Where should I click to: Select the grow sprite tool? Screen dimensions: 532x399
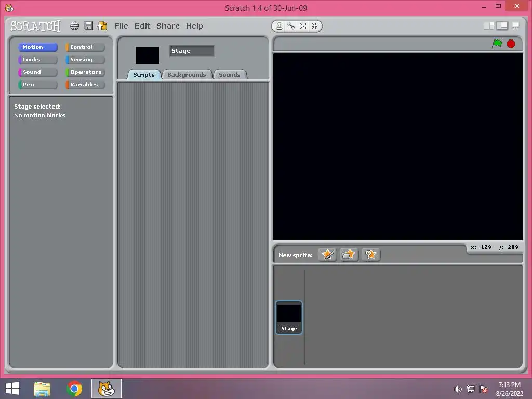[303, 26]
